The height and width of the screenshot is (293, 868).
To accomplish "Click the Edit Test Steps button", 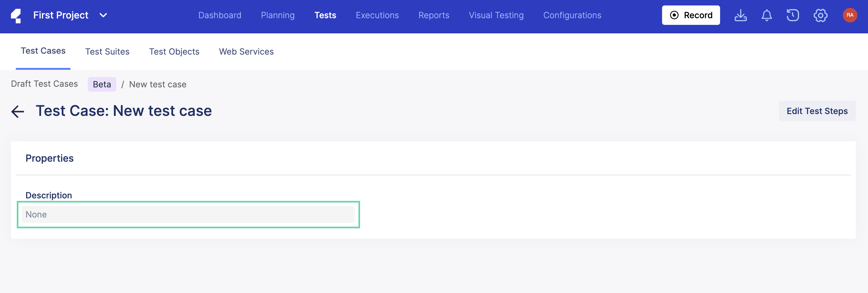I will click(817, 111).
